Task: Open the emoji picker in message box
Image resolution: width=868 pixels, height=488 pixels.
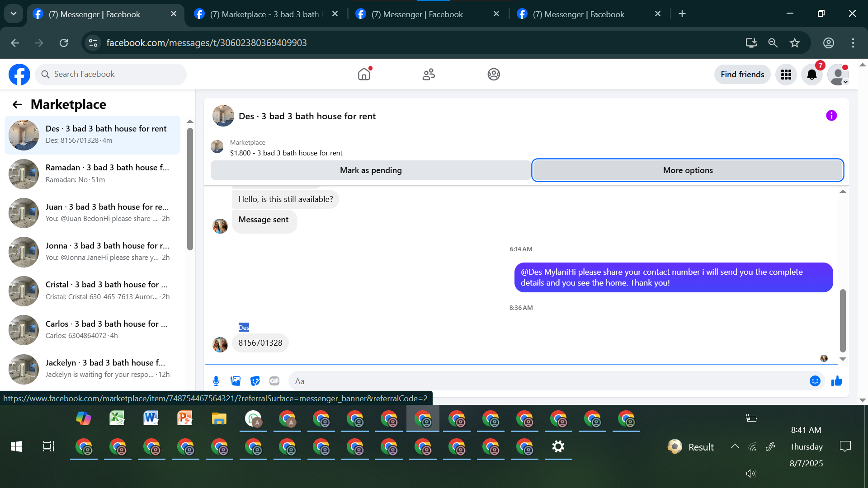Action: click(x=815, y=381)
